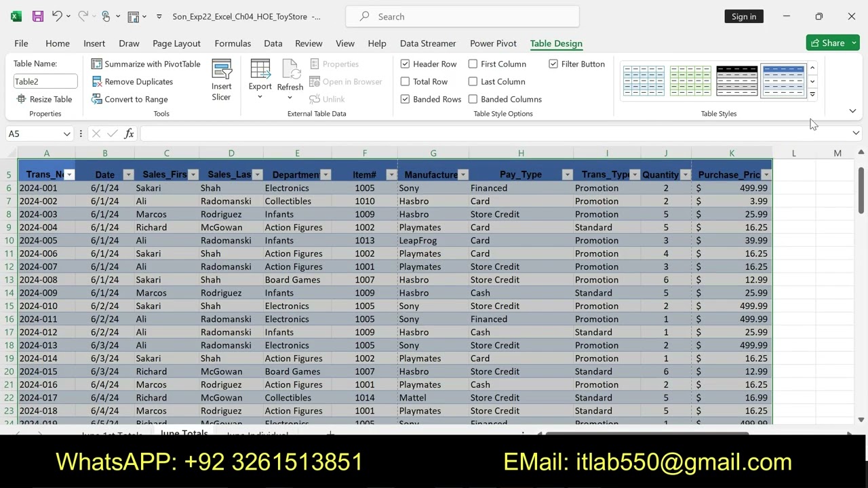This screenshot has width=868, height=488.
Task: Click the Save icon in title bar
Action: pos(37,16)
